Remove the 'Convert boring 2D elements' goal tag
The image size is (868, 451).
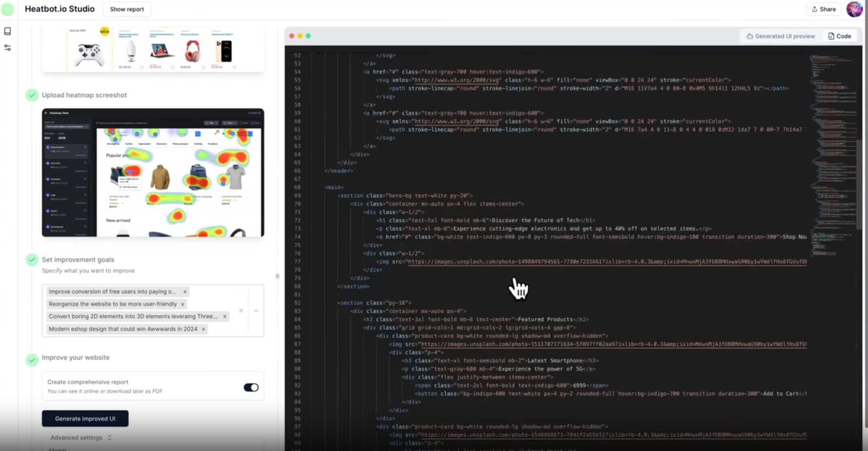[225, 316]
